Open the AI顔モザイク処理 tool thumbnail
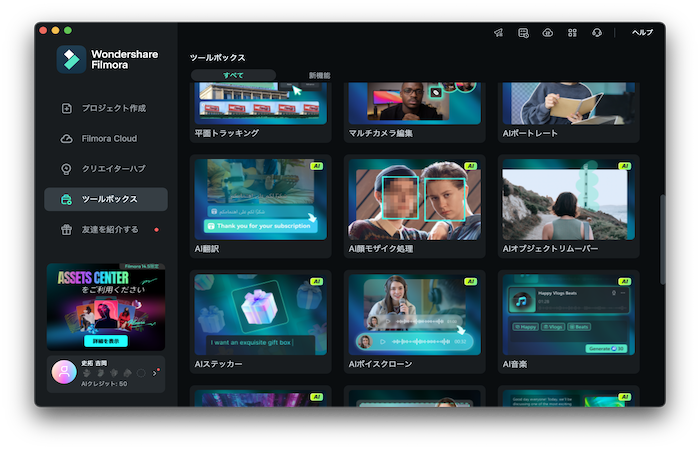 [415, 200]
